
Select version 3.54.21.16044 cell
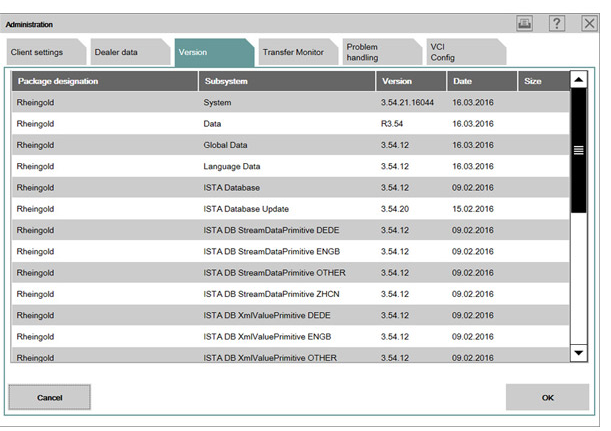point(407,102)
